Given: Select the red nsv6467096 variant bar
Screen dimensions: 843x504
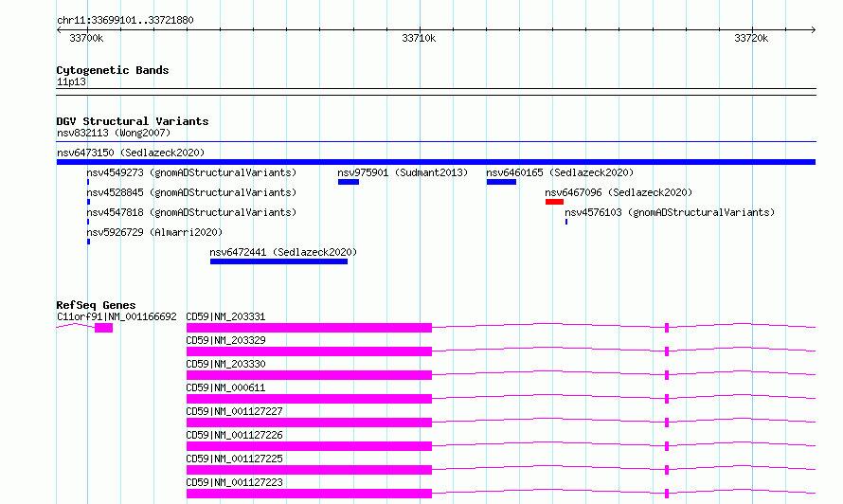Looking at the screenshot, I should pyautogui.click(x=554, y=202).
